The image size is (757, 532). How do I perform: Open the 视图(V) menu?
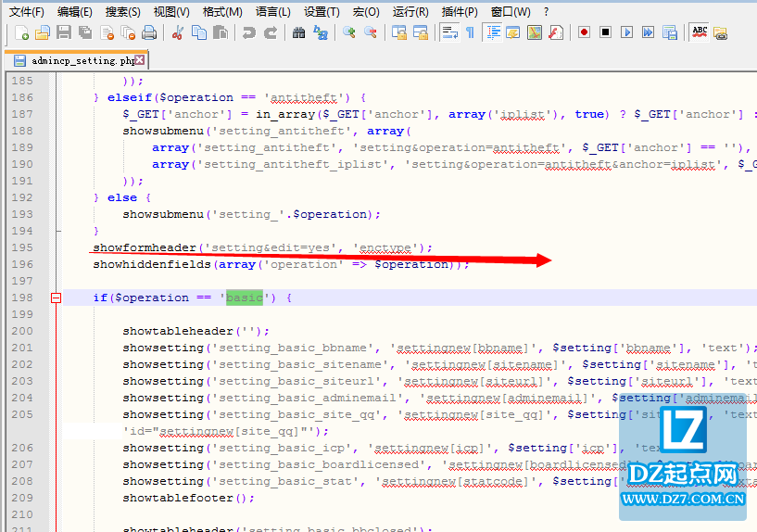click(x=171, y=12)
